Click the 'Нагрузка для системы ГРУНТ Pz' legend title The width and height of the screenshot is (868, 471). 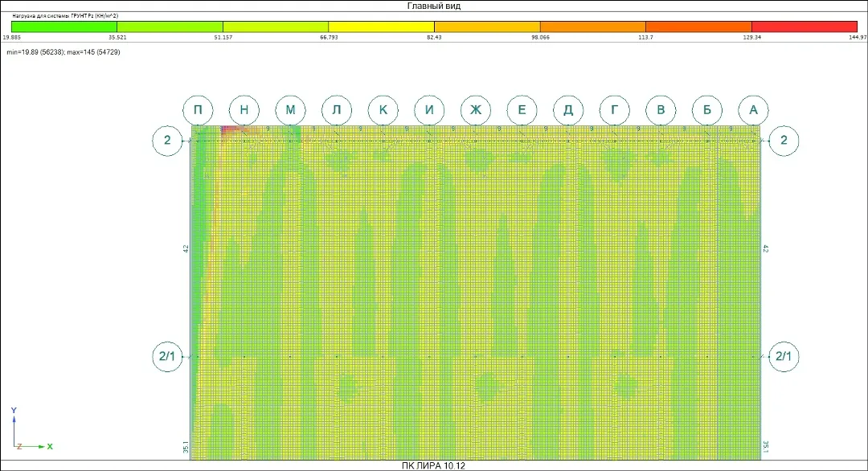pyautogui.click(x=65, y=16)
